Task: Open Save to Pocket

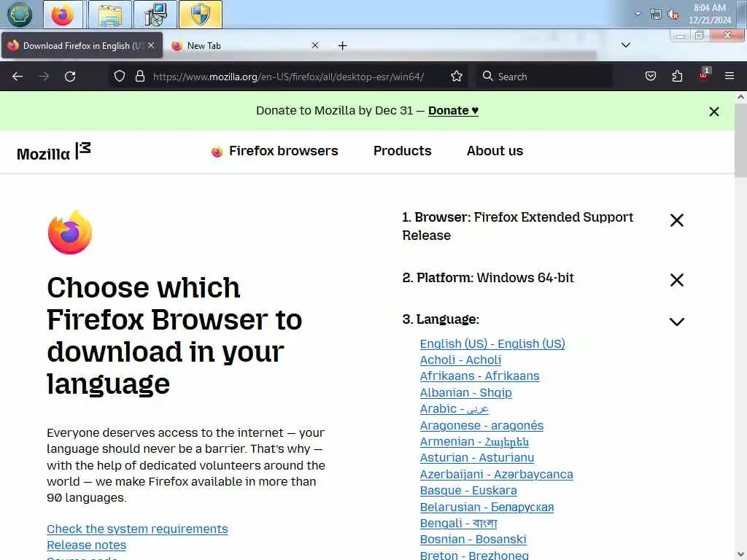Action: tap(651, 76)
